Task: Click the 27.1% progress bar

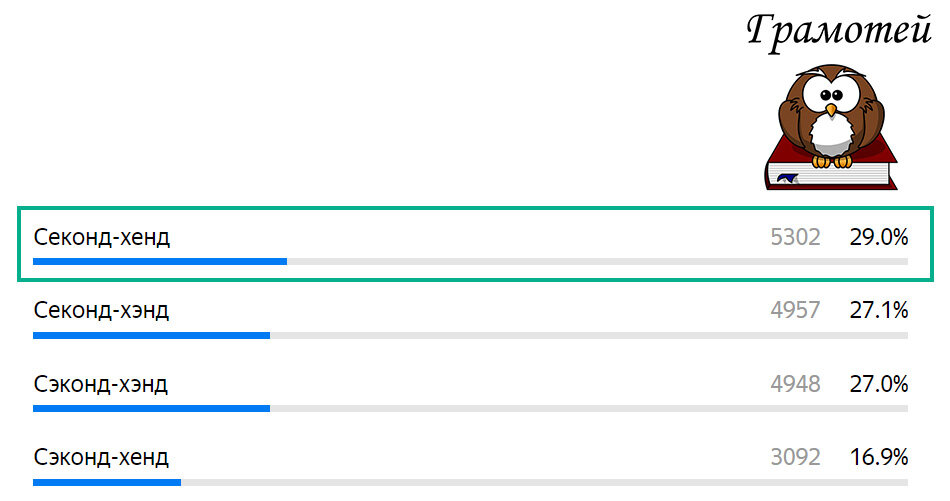Action: (470, 336)
